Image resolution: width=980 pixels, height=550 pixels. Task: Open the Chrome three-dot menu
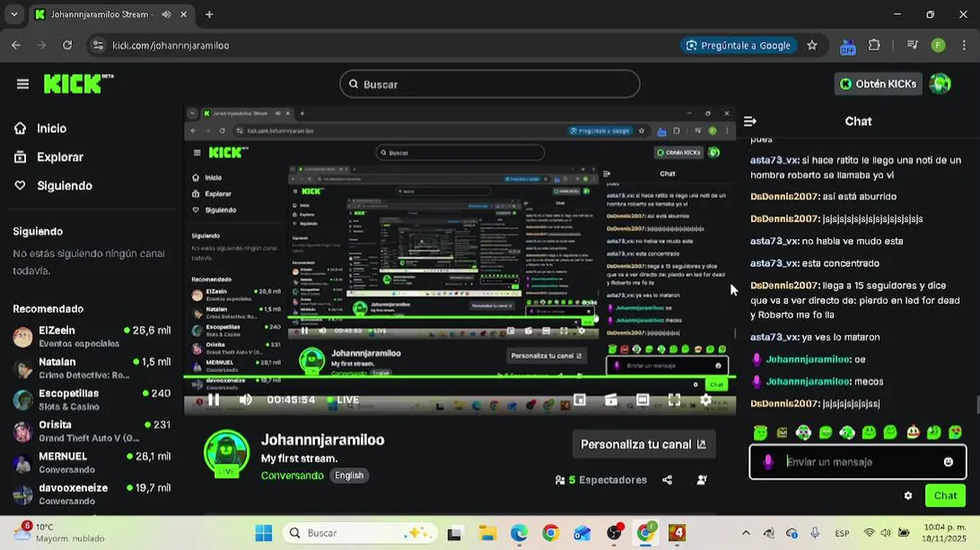point(963,45)
